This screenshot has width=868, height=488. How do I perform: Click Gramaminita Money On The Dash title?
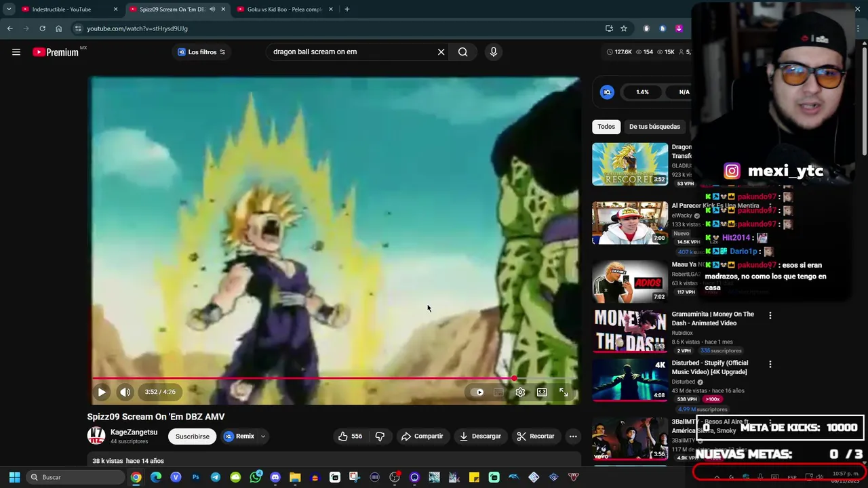click(713, 319)
